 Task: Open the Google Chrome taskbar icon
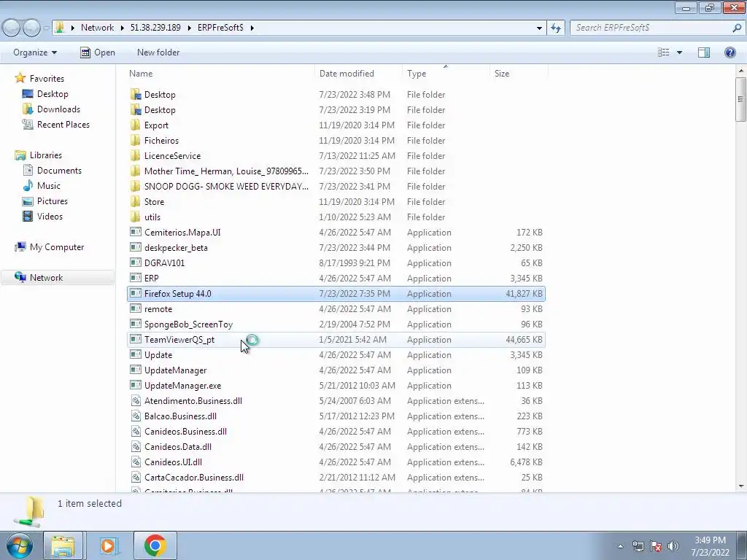click(155, 545)
